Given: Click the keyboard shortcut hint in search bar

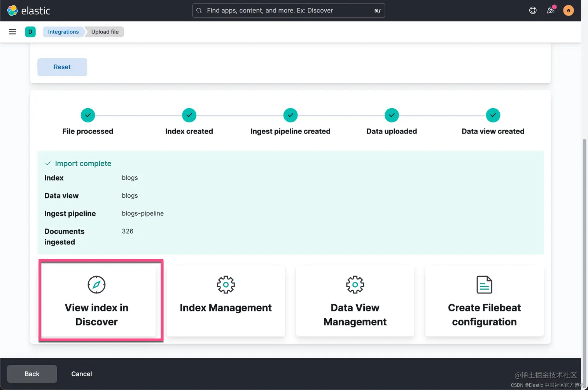Looking at the screenshot, I should (x=377, y=11).
